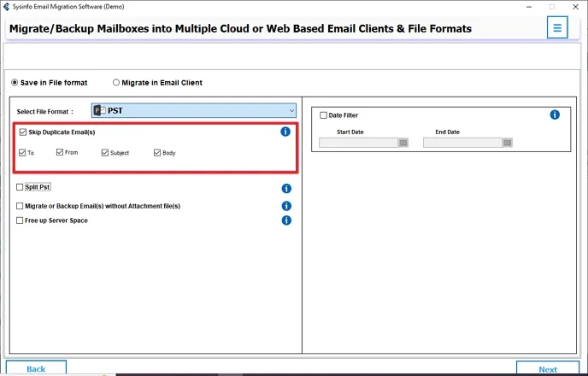Click the Select File Format label
Viewport: 588px width, 376px height.
tap(45, 111)
